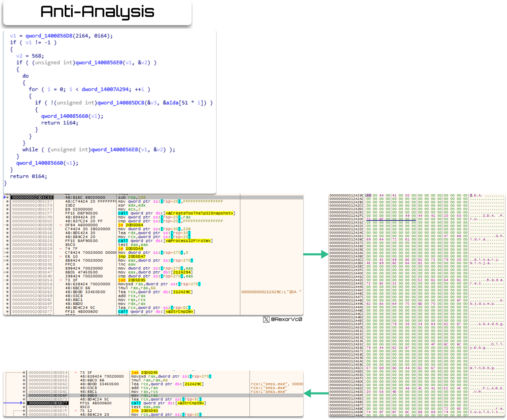This screenshot has width=507, height=420.
Task: Click red chevron beside EB 10 jmp line
Action: 61,256
